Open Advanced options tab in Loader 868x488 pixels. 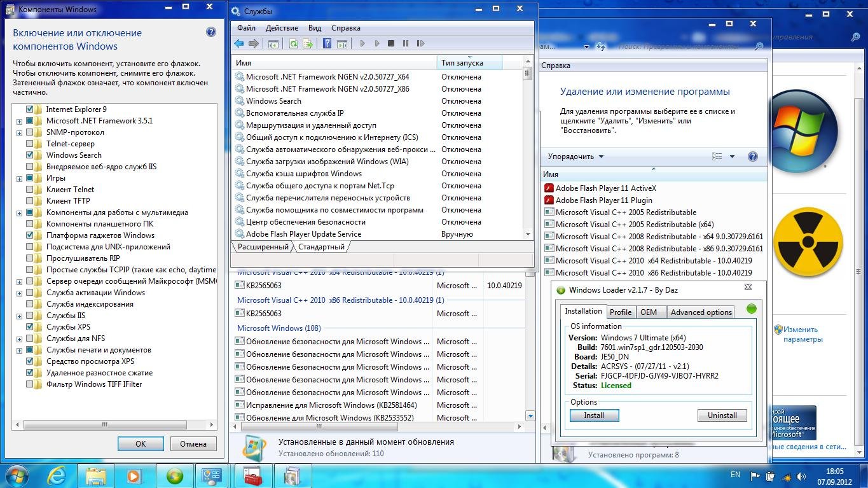click(701, 312)
